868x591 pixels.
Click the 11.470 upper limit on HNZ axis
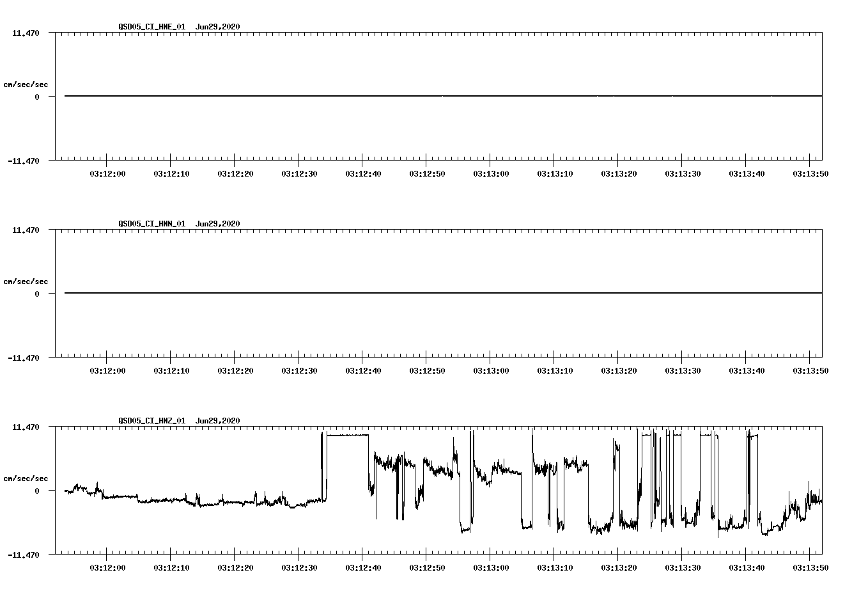26,427
